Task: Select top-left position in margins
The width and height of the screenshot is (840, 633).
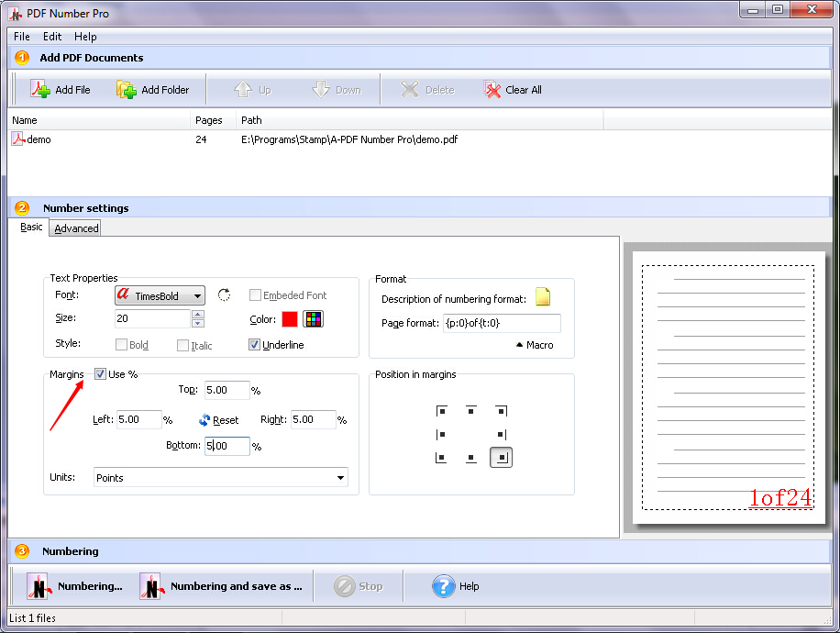Action: (441, 411)
